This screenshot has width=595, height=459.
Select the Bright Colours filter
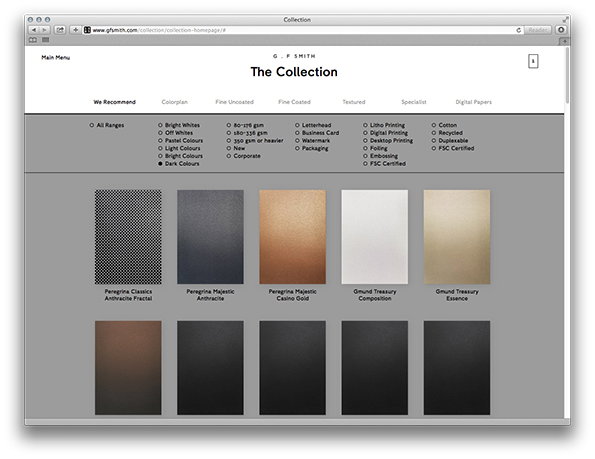coord(180,156)
